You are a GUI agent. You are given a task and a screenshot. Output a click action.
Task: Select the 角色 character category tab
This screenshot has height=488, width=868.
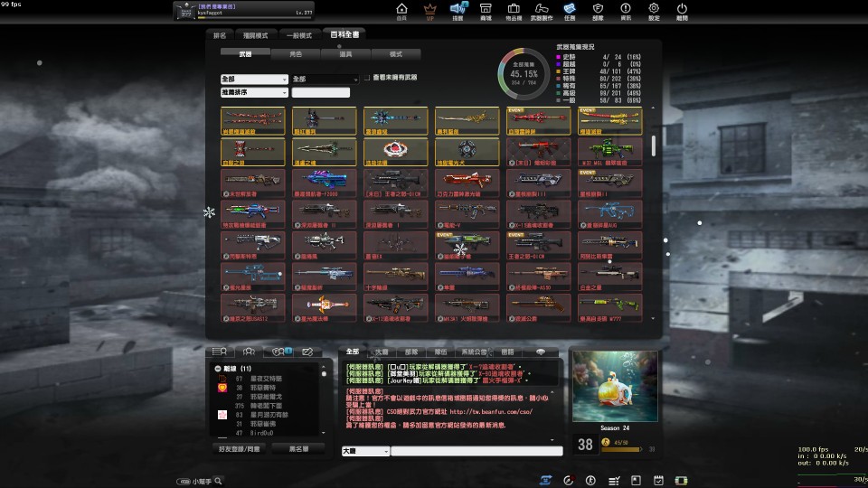[x=296, y=54]
